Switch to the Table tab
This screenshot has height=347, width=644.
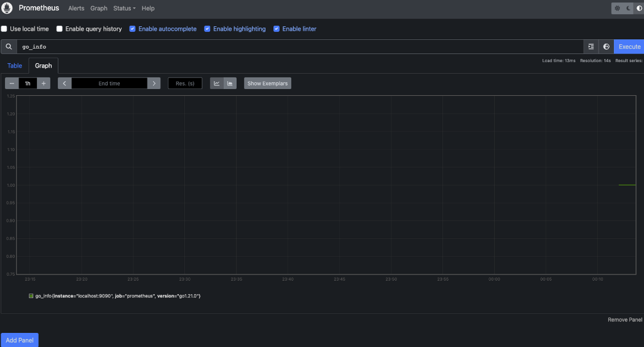[15, 66]
